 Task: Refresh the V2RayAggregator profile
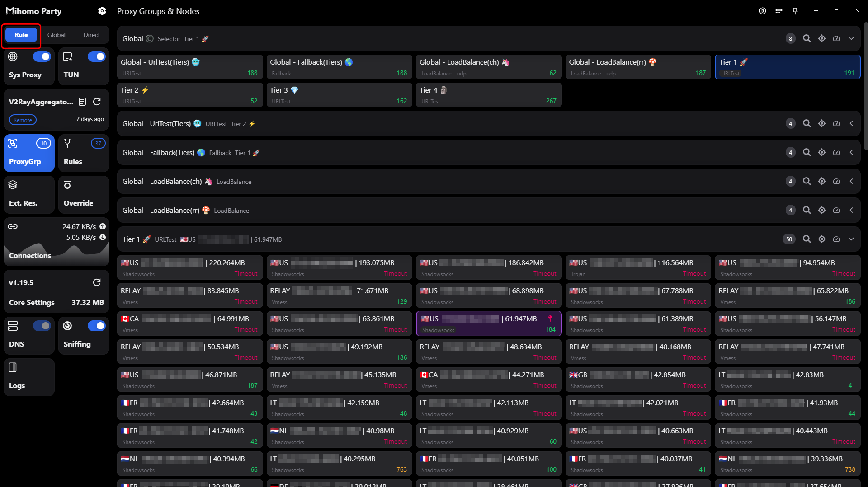click(97, 102)
